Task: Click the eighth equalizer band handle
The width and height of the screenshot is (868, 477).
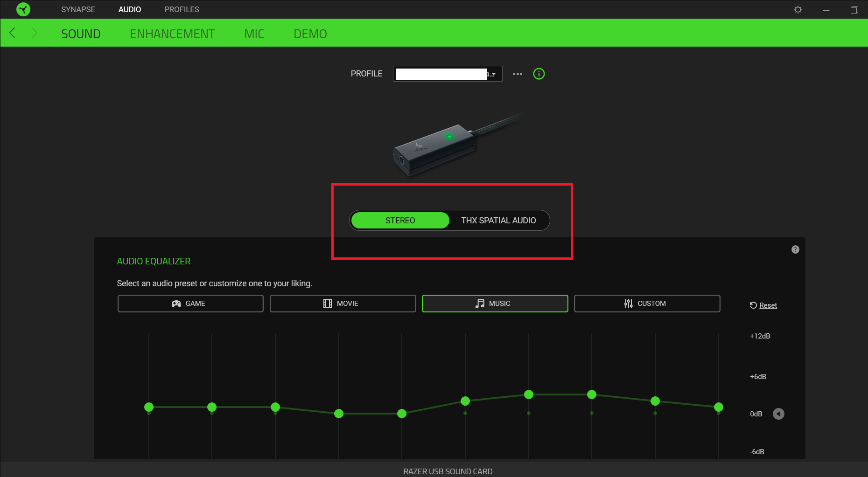Action: pyautogui.click(x=592, y=394)
